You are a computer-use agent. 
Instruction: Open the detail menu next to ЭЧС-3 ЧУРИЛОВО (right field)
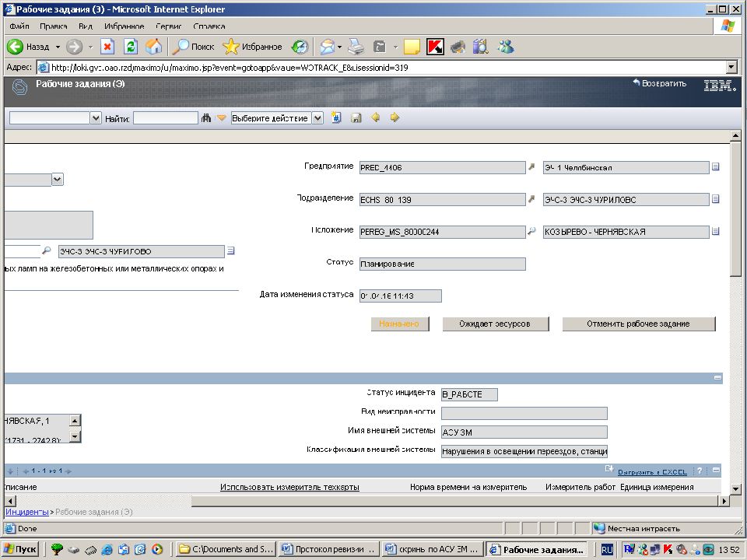715,199
